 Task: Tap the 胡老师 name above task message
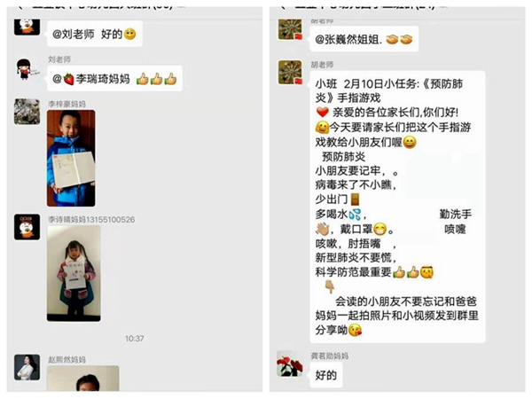[x=322, y=65]
